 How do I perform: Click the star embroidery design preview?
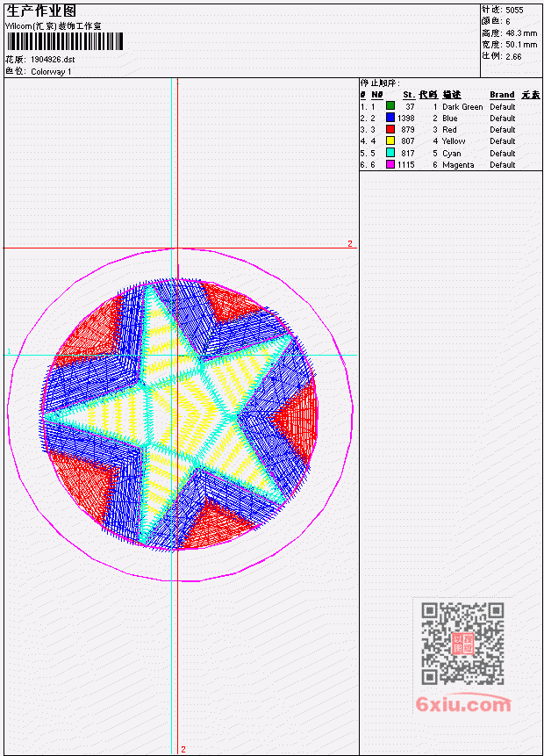coord(180,414)
